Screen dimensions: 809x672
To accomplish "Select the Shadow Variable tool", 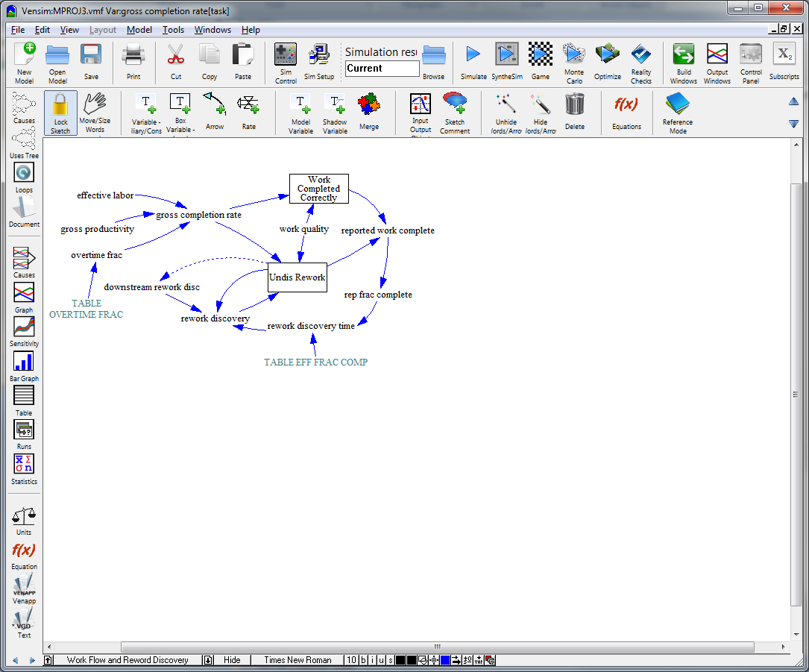I will [335, 111].
